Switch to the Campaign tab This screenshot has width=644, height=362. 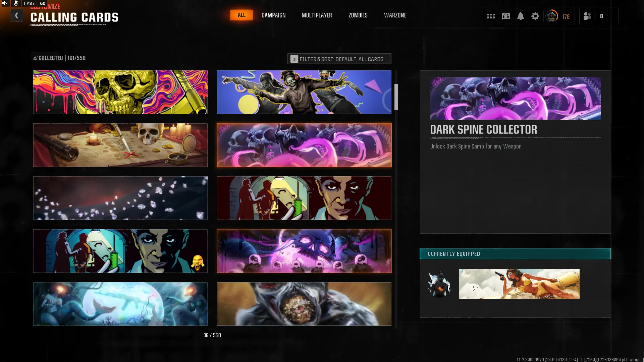[273, 15]
